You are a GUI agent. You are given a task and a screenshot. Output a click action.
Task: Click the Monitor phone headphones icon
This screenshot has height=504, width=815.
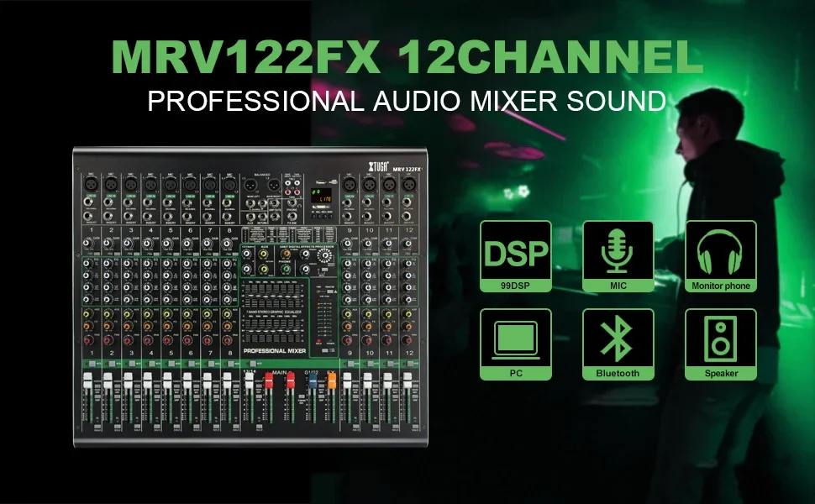pos(720,255)
